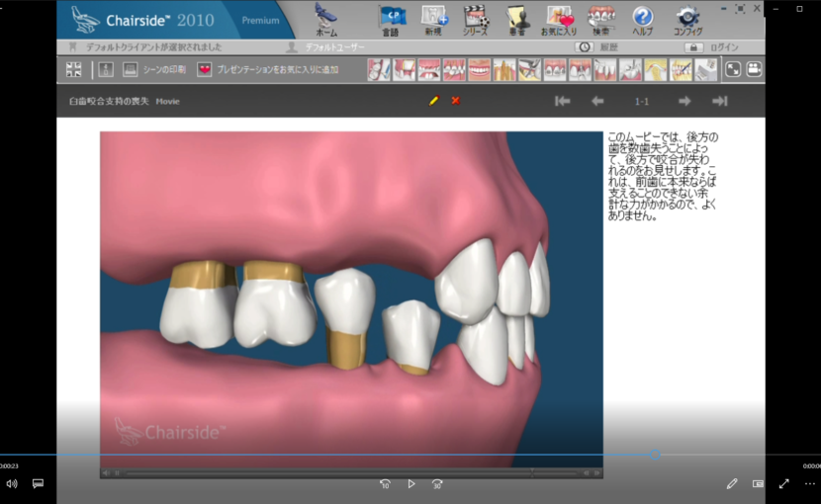Select the first category thumbnail with toothbrush
The image size is (821, 504).
tap(379, 69)
